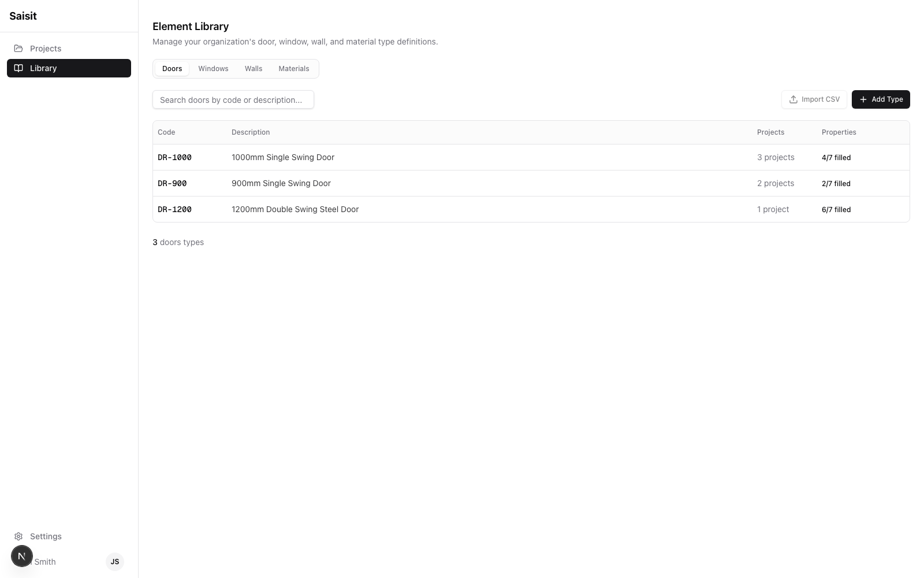Click the 6/7 filled properties badge
Viewport: 924px width, 578px height.
836,209
